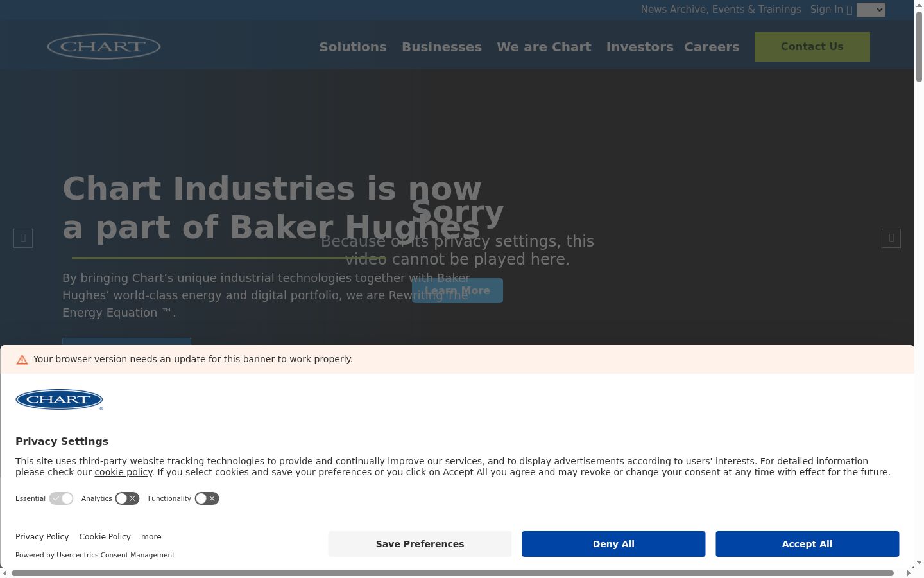Screen dimensions: 924x578
Task: Open the Privacy Policy footer link
Action: [42, 537]
